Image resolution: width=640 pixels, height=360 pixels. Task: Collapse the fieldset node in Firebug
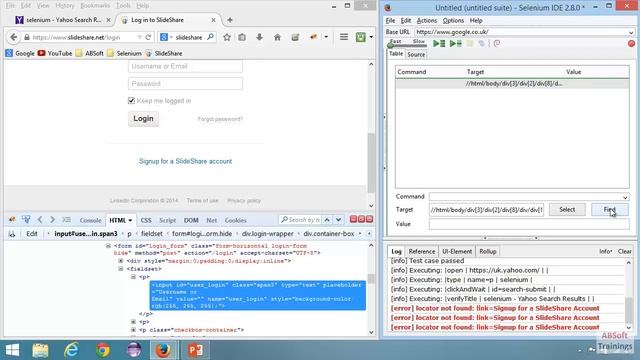tap(121, 269)
